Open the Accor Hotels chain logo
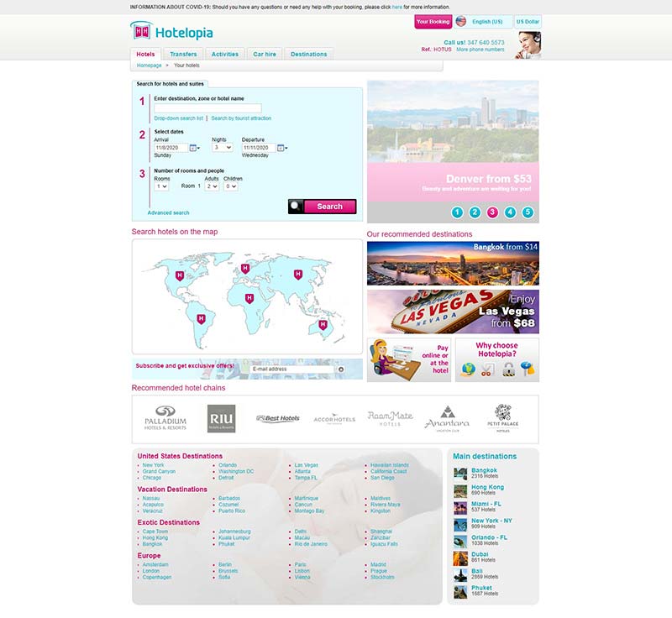This screenshot has height=618, width=672. (334, 420)
